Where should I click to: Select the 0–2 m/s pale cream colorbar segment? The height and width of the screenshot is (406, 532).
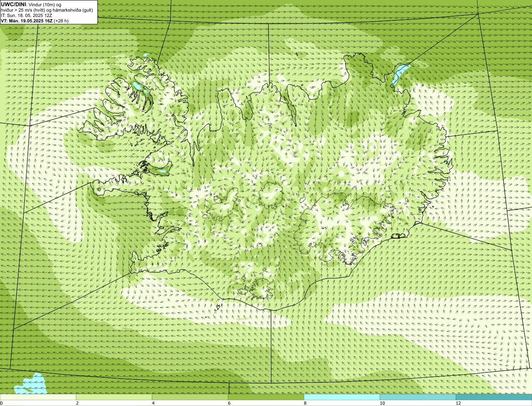[38, 397]
